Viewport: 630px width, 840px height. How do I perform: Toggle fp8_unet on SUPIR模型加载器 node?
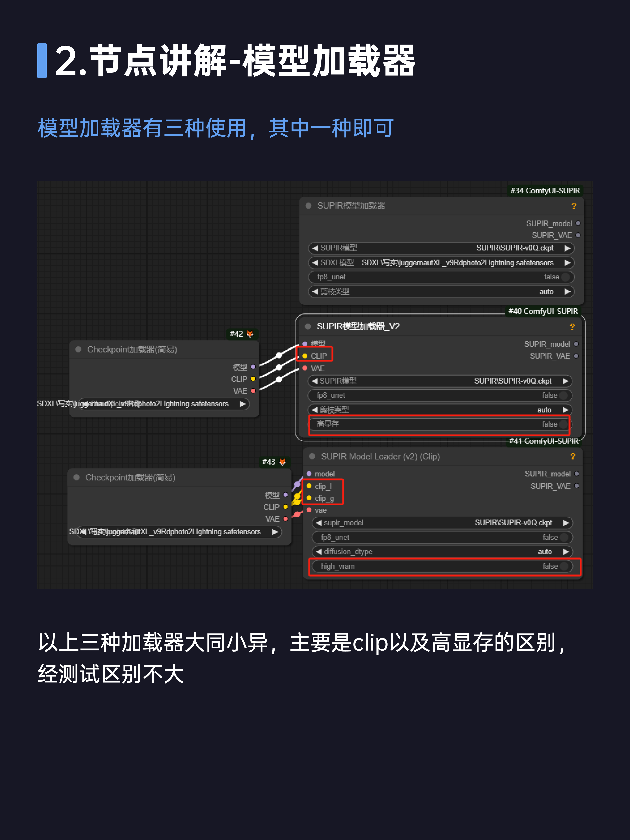coord(566,277)
